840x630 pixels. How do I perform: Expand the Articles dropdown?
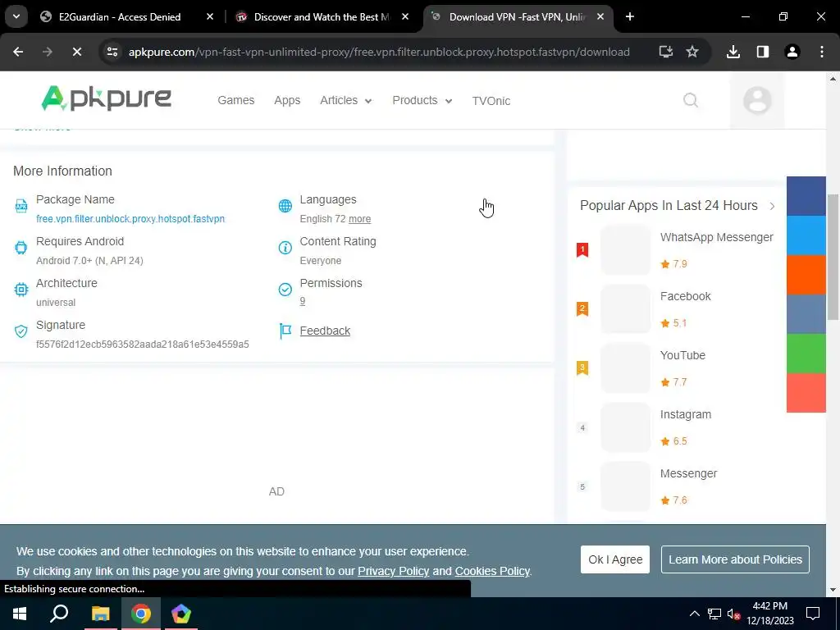coord(345,100)
